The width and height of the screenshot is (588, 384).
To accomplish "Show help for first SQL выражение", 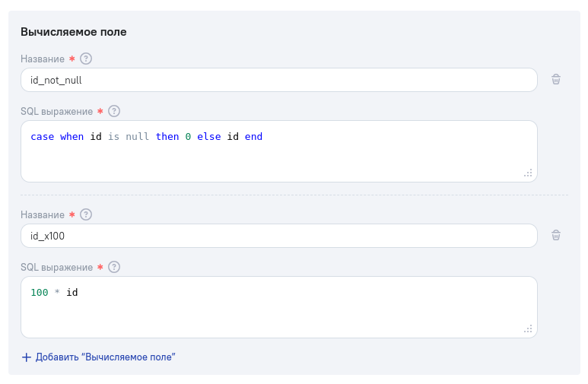I will tap(114, 111).
